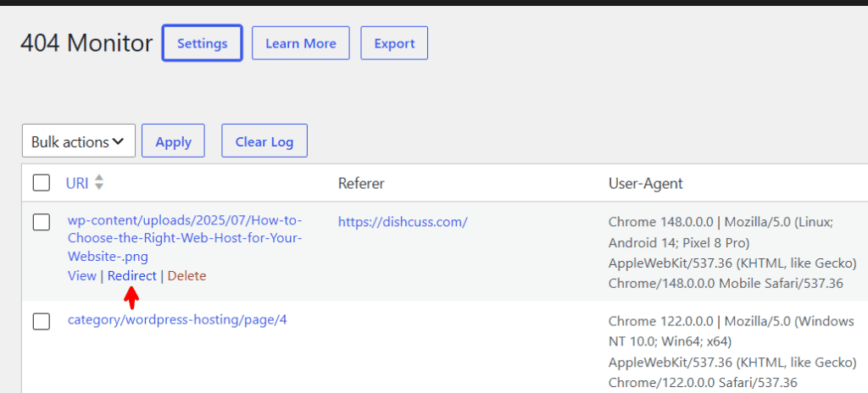Click the 404 Monitor page heading
The width and height of the screenshot is (868, 393).
tap(86, 43)
